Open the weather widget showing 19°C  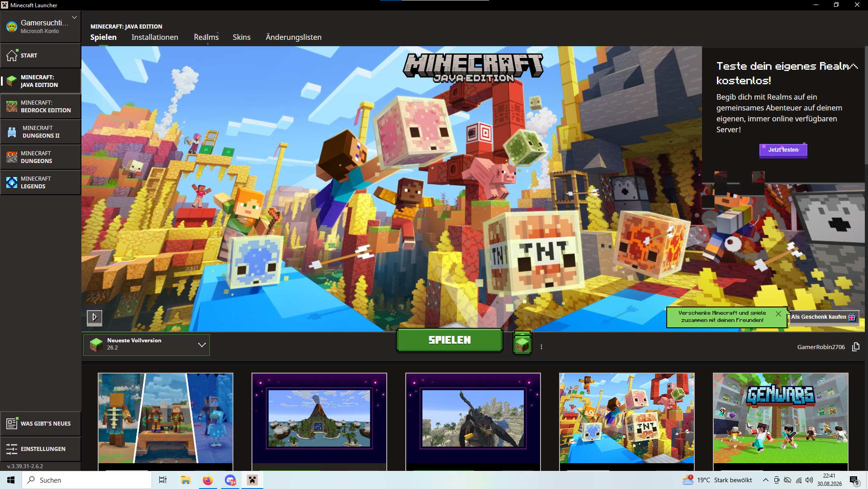(x=717, y=480)
